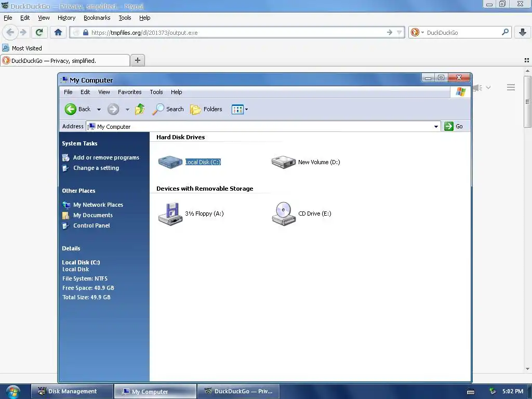
Task: Open search engine selector dropdown
Action: point(423,33)
